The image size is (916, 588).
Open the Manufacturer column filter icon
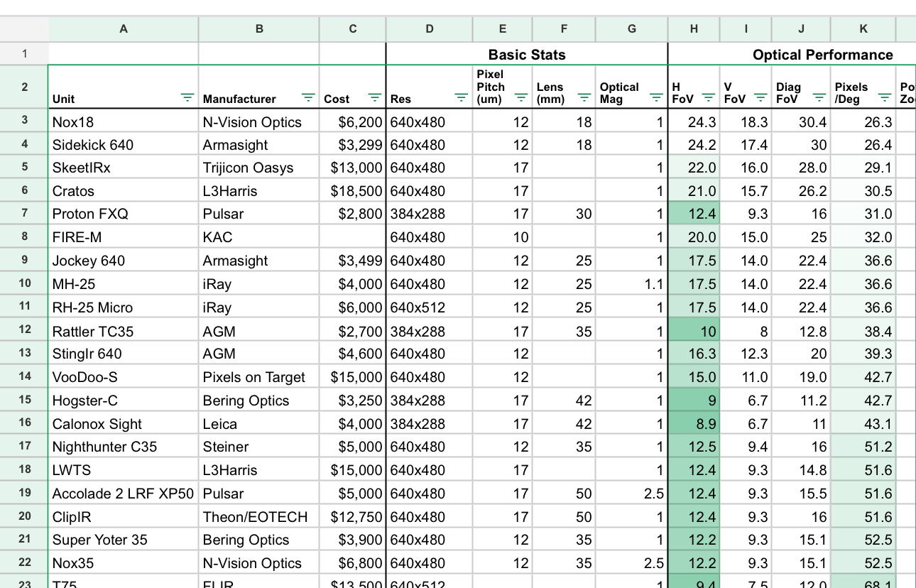(x=307, y=98)
